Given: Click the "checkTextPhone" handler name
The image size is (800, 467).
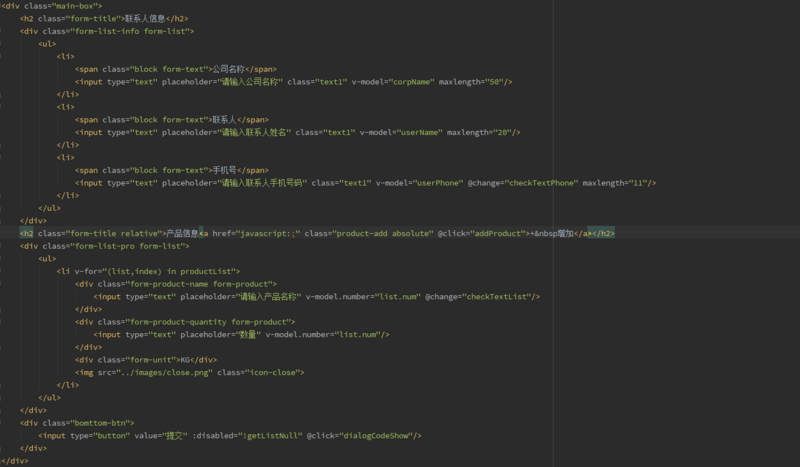Looking at the screenshot, I should 541,183.
